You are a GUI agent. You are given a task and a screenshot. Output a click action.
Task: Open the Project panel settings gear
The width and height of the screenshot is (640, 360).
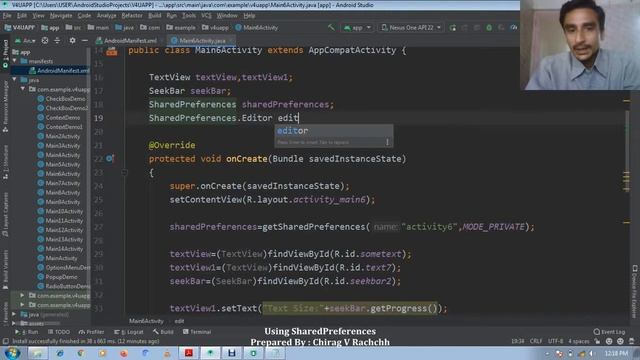click(72, 40)
